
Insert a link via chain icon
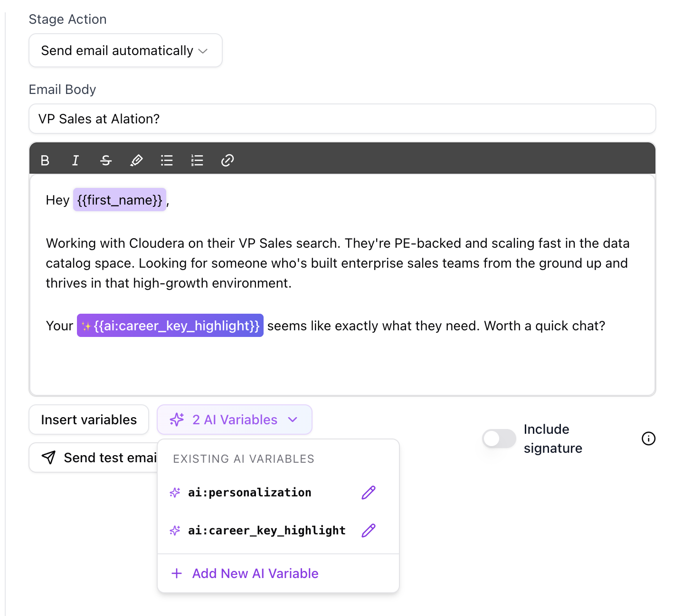tap(227, 160)
